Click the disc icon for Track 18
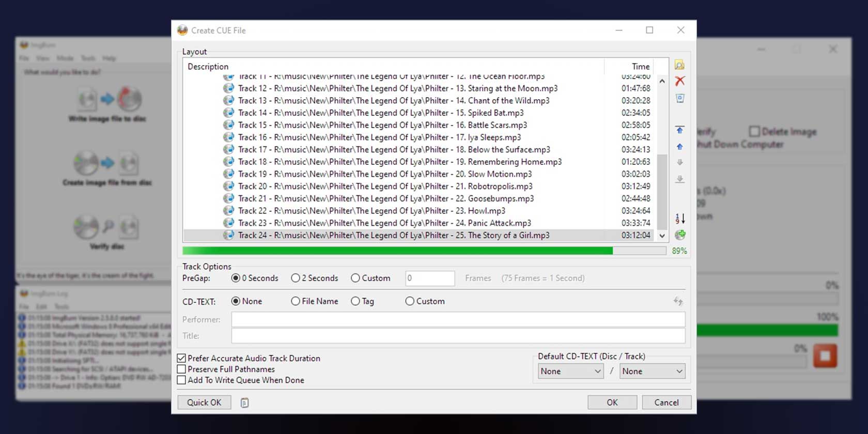This screenshot has height=434, width=868. tap(228, 162)
